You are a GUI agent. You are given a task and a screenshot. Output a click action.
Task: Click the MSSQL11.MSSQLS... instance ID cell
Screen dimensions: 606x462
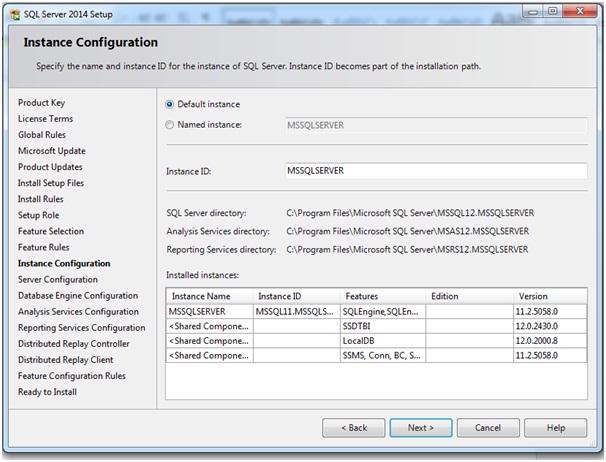point(297,312)
